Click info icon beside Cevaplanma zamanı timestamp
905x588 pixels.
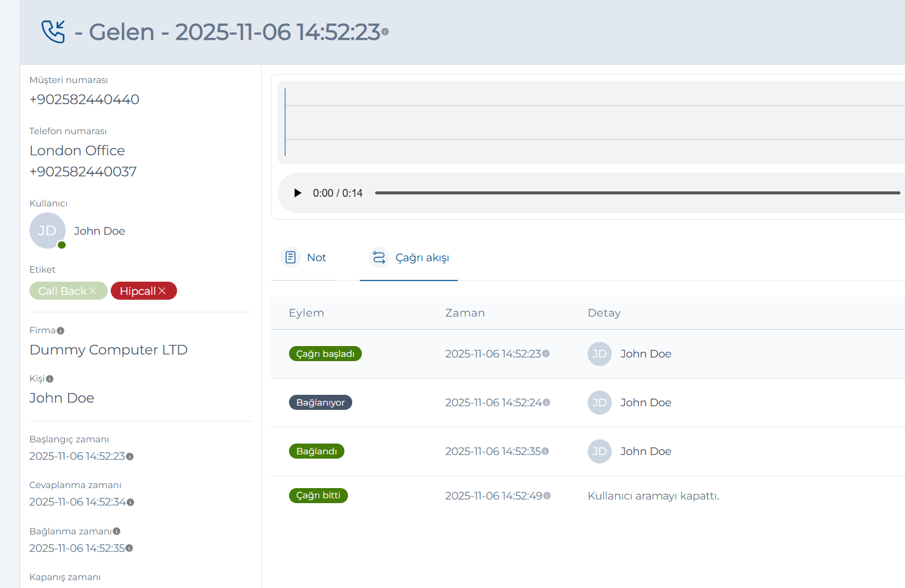pyautogui.click(x=131, y=503)
